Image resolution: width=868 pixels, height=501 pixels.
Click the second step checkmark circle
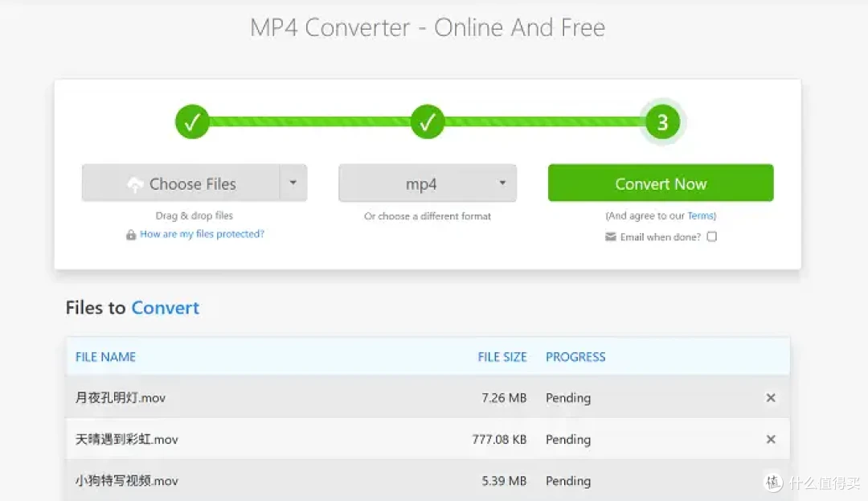pyautogui.click(x=428, y=121)
